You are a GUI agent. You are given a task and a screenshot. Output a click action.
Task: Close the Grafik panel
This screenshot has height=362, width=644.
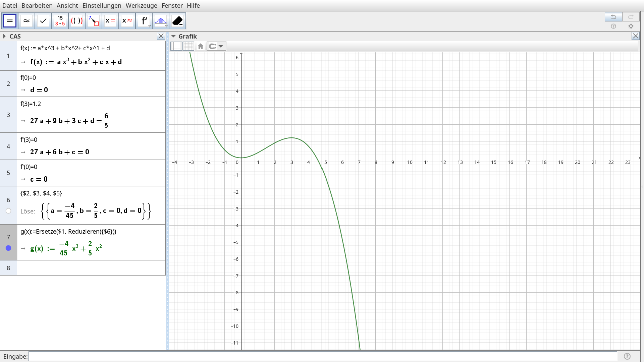(x=636, y=36)
